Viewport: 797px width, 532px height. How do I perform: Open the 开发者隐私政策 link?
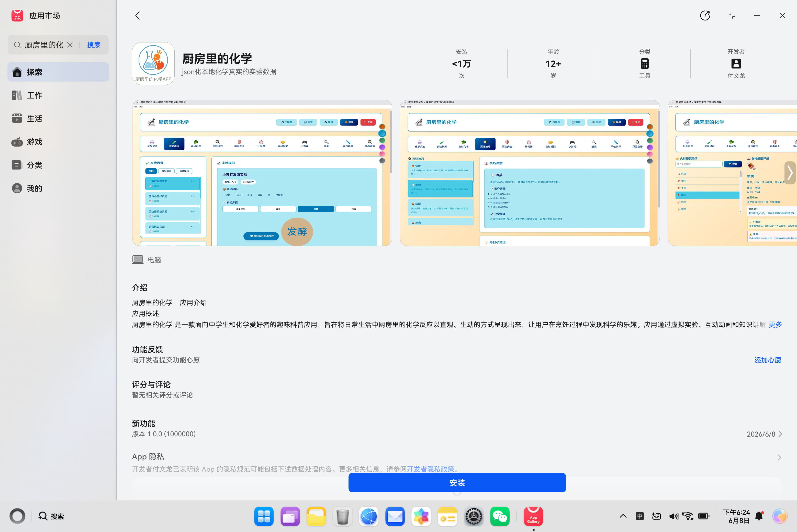coord(430,469)
